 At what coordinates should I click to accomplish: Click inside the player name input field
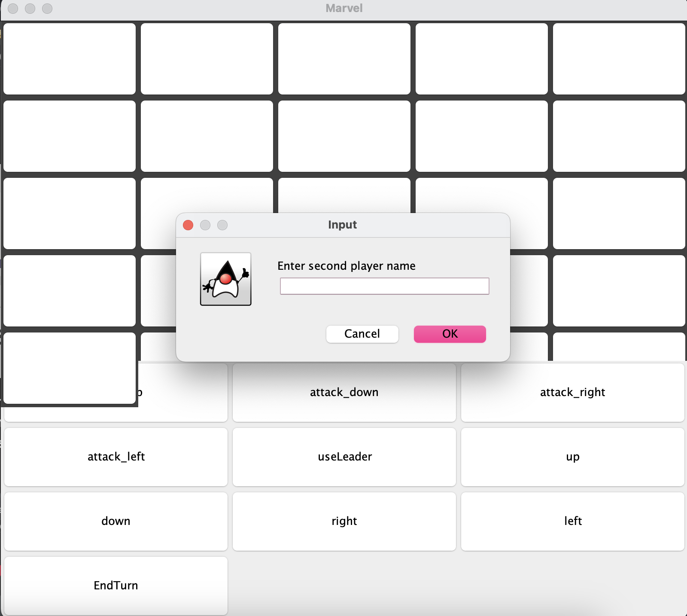[x=384, y=286]
